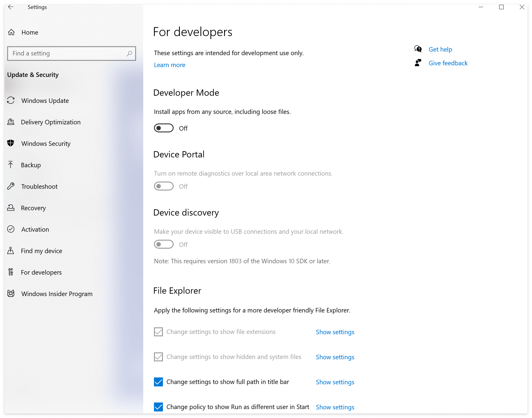Image resolution: width=532 pixels, height=418 pixels.
Task: Click the Learn more link
Action: tap(169, 65)
